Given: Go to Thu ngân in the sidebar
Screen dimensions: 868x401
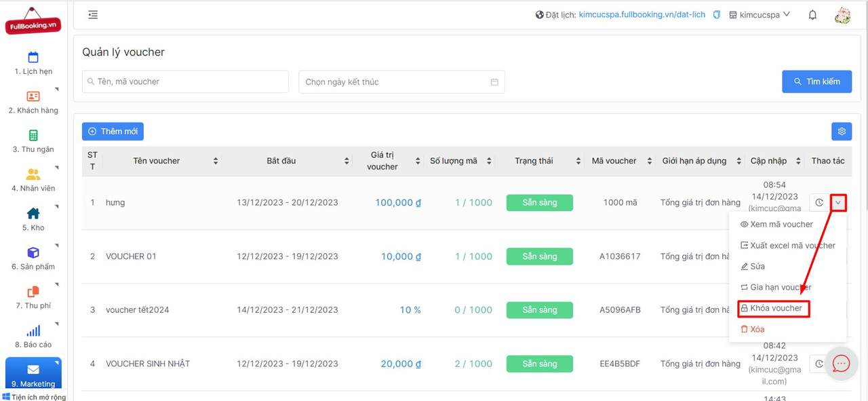Looking at the screenshot, I should pos(33,140).
